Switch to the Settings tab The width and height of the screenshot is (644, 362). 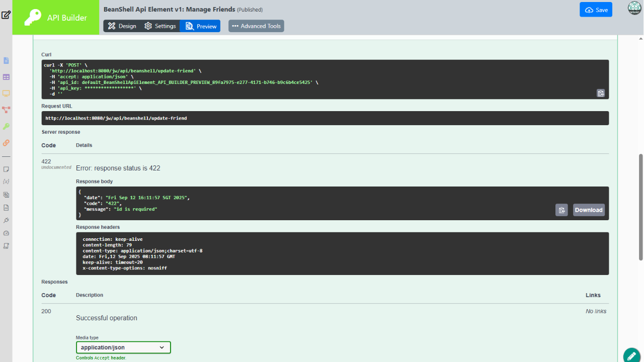click(160, 26)
